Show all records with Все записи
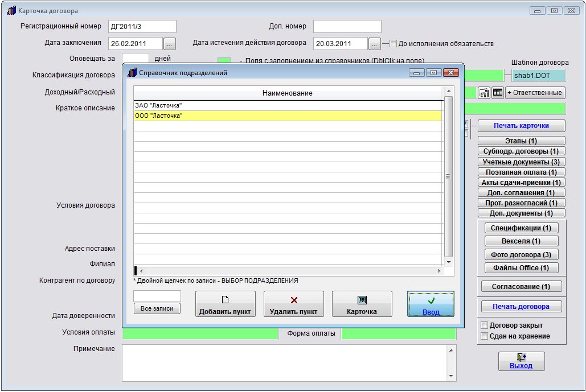586x392 pixels. click(157, 308)
